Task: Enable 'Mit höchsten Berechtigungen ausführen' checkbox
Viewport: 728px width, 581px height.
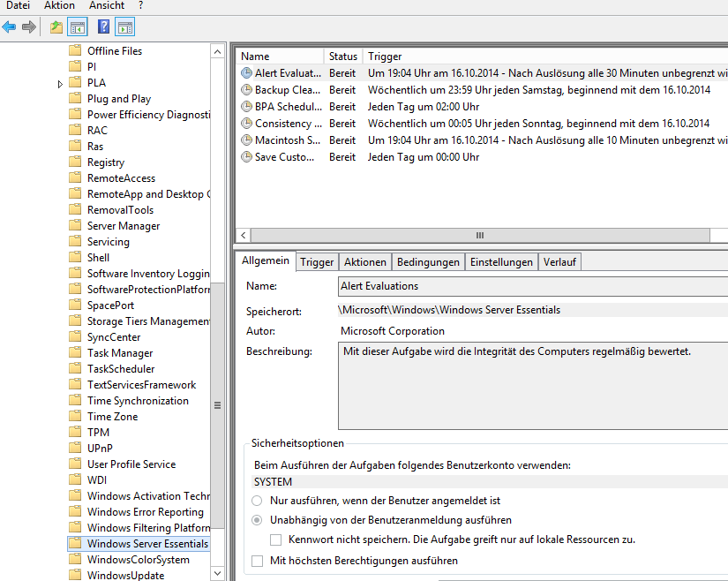Action: pyautogui.click(x=258, y=561)
